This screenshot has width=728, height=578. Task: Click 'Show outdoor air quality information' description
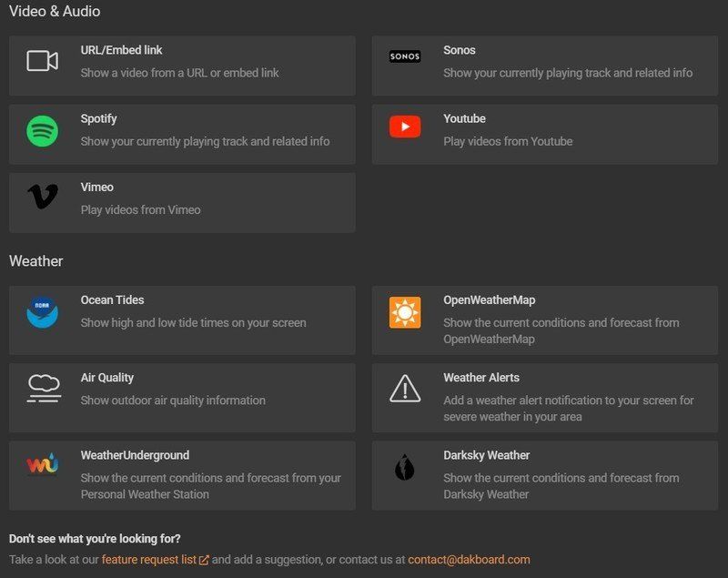coord(173,401)
